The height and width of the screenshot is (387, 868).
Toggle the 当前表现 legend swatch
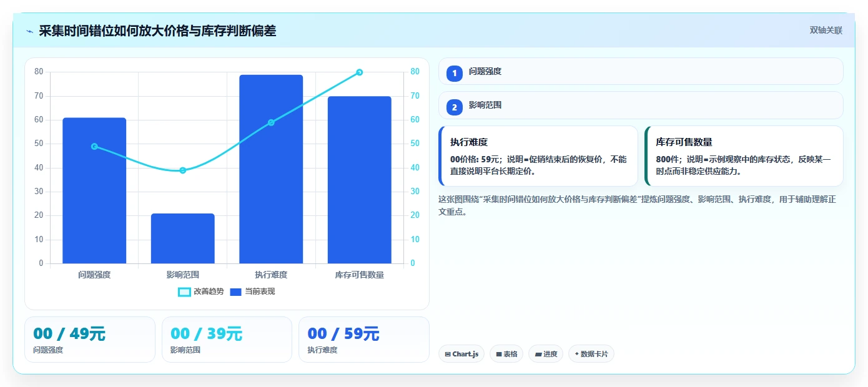(235, 291)
